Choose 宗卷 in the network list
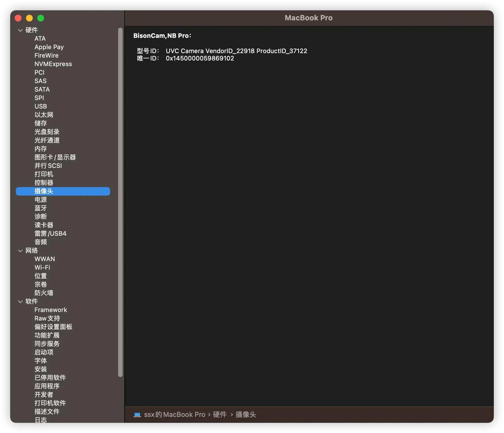This screenshot has width=504, height=433. (41, 284)
